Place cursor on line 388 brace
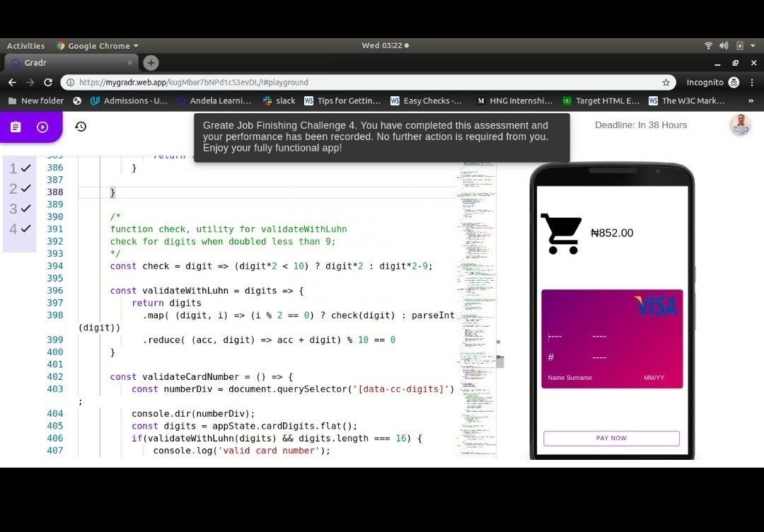This screenshot has width=764, height=532. [112, 192]
